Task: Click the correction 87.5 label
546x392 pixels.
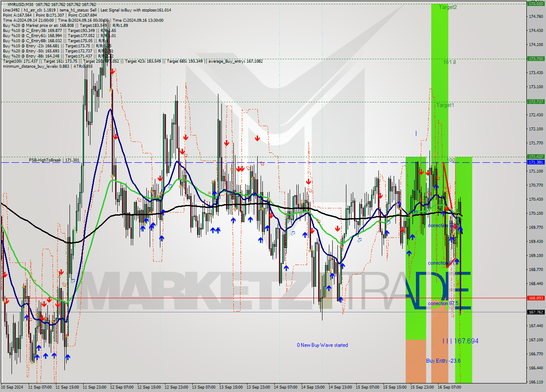Action: 443,303
